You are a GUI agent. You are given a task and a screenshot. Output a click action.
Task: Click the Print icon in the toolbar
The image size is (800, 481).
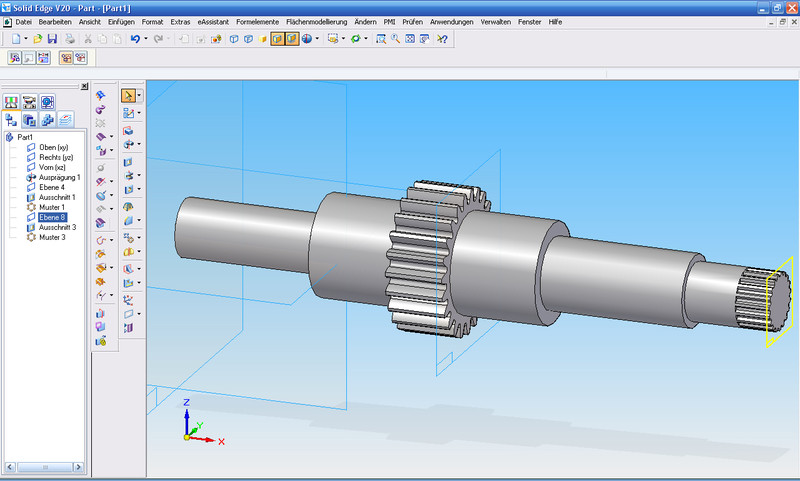pyautogui.click(x=70, y=39)
